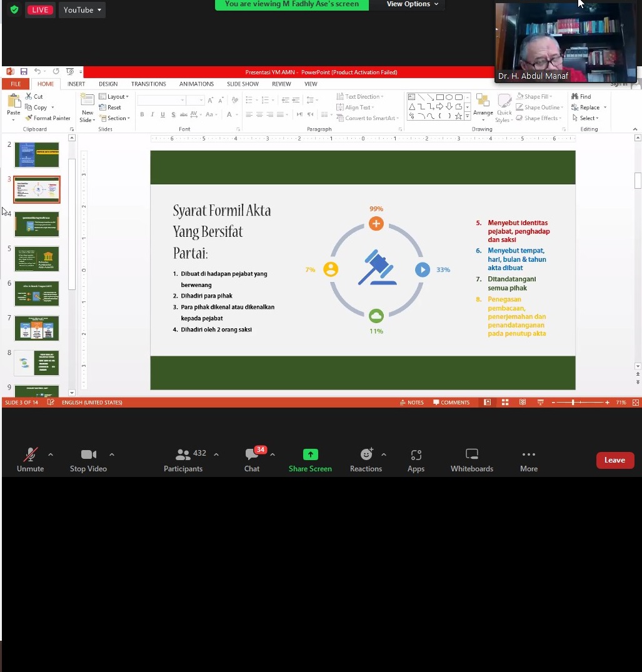642x672 pixels.
Task: Open the SLIDE SHOW ribbon tab
Action: coord(243,84)
